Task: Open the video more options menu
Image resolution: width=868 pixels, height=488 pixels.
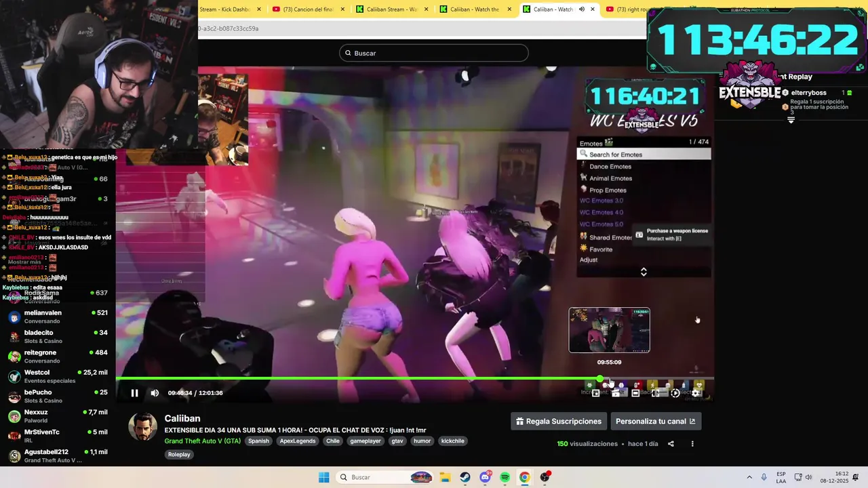Action: [x=692, y=444]
